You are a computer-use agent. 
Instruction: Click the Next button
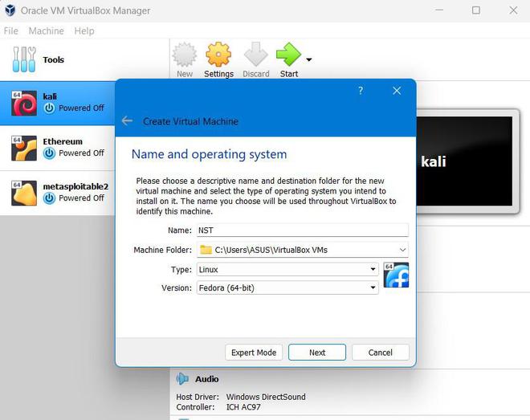(317, 353)
